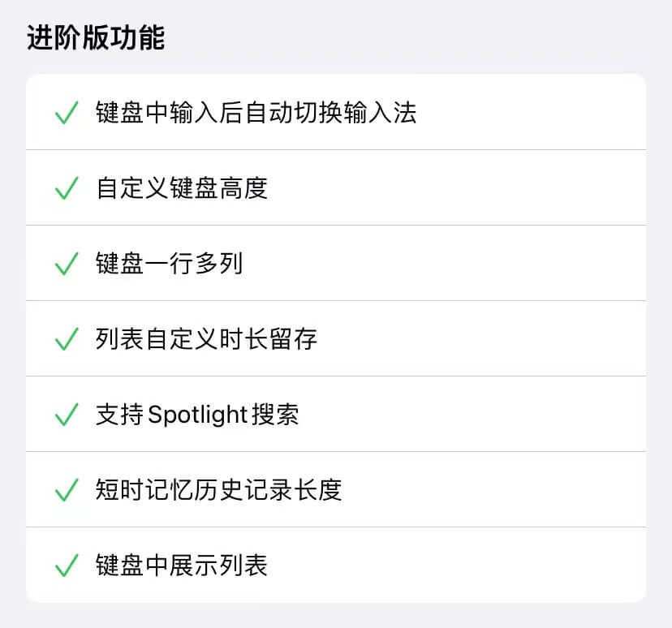Image resolution: width=672 pixels, height=628 pixels.
Task: Click the word Spotlight in the list
Action: [197, 415]
